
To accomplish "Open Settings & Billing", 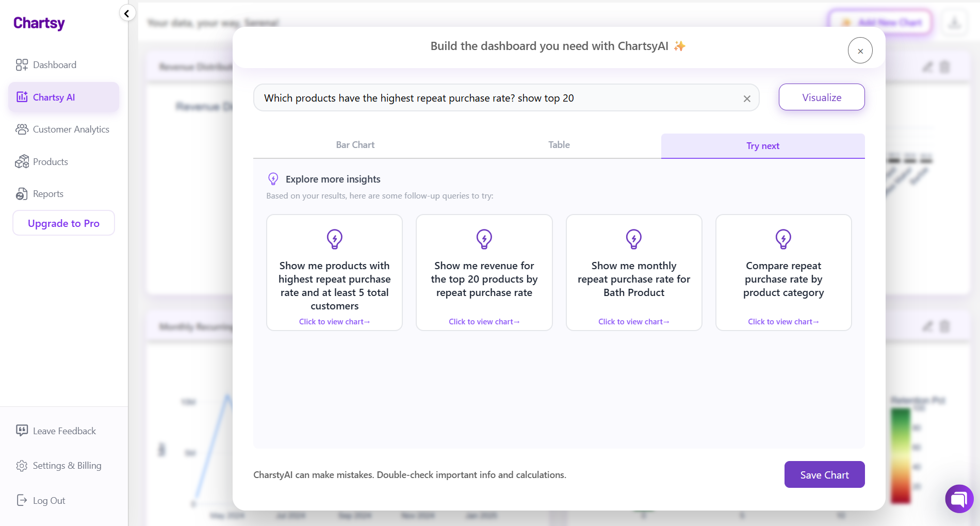I will (67, 465).
